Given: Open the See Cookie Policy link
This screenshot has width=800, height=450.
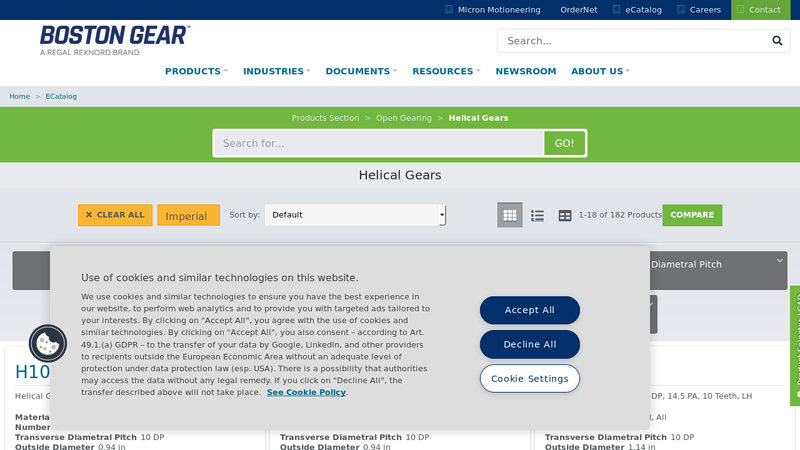Looking at the screenshot, I should pyautogui.click(x=306, y=392).
